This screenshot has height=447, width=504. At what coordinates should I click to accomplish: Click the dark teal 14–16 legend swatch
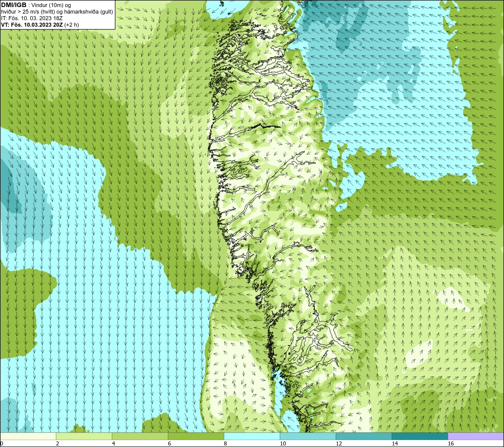pos(419,436)
